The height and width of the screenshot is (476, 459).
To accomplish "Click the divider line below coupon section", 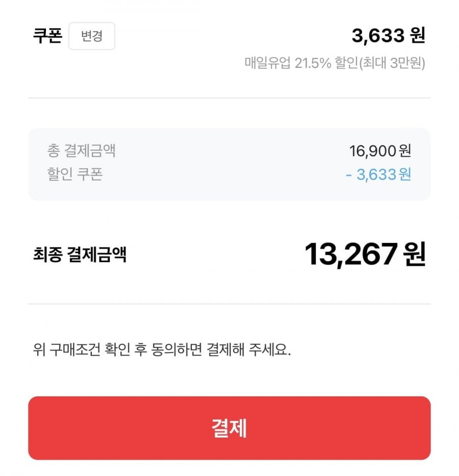I will click(229, 98).
